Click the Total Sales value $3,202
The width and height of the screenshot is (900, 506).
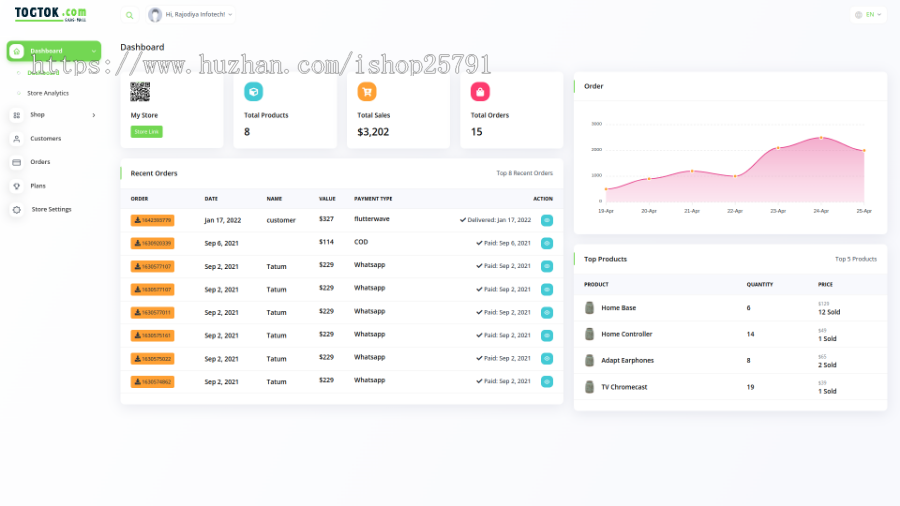tap(373, 132)
